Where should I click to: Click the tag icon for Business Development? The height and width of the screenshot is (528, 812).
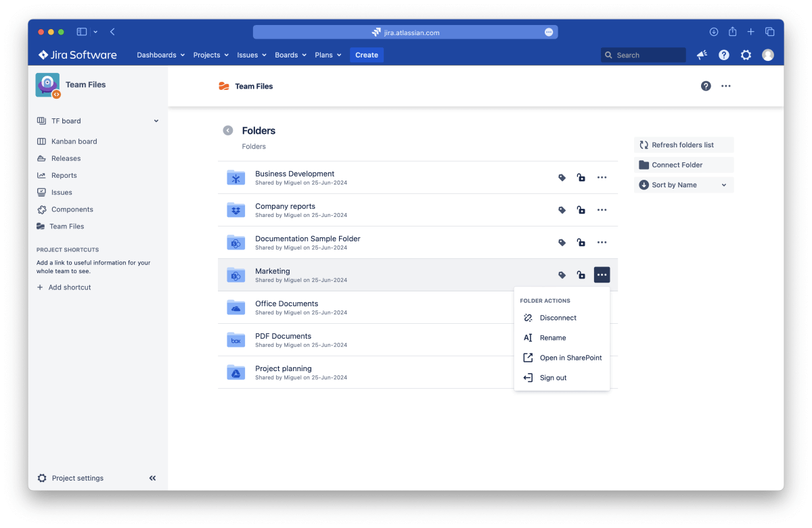(x=562, y=178)
